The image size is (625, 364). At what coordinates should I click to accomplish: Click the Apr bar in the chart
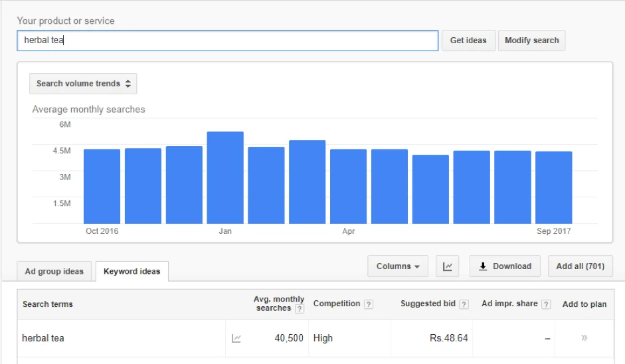point(349,186)
